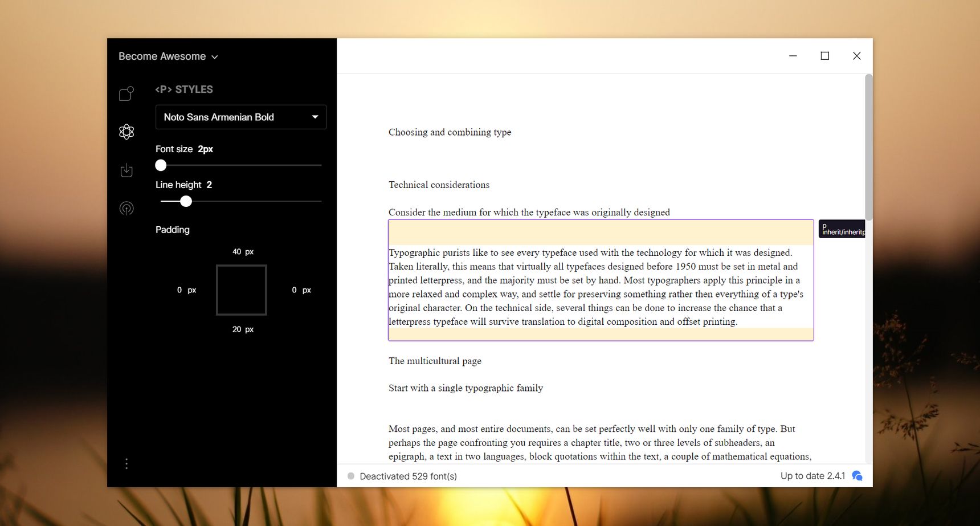Image resolution: width=980 pixels, height=526 pixels.
Task: Click the vertical scrollbar thumb
Action: click(868, 147)
